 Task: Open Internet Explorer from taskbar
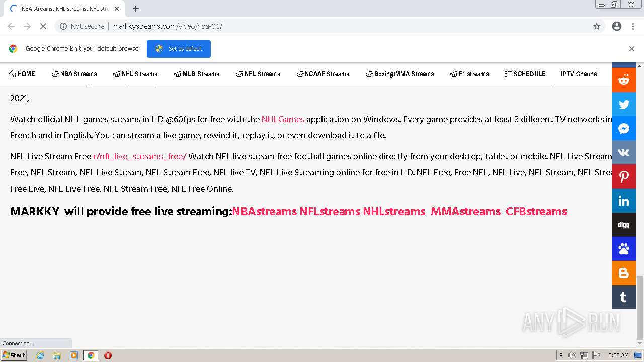[40, 355]
